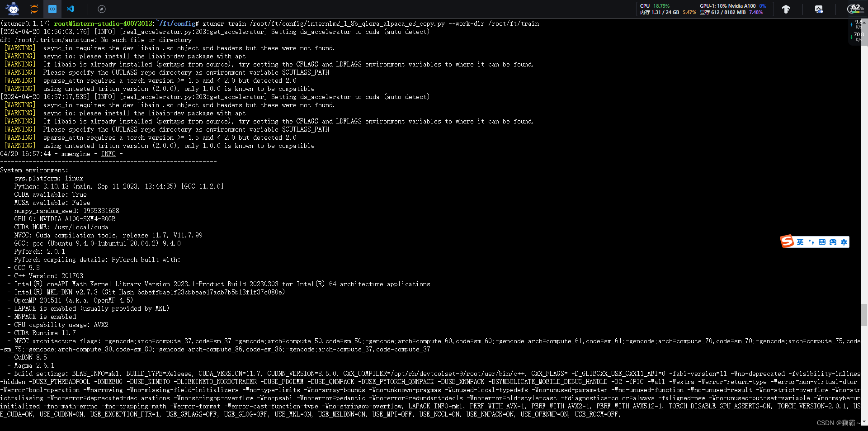Image resolution: width=868 pixels, height=431 pixels.
Task: Click the 'GCC 9.3' line
Action: (x=27, y=268)
